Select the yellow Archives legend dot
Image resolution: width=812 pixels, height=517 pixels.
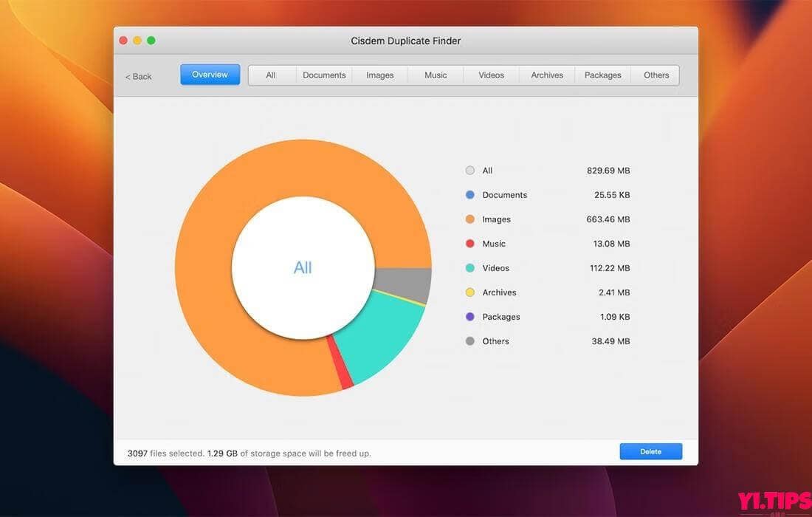click(469, 292)
